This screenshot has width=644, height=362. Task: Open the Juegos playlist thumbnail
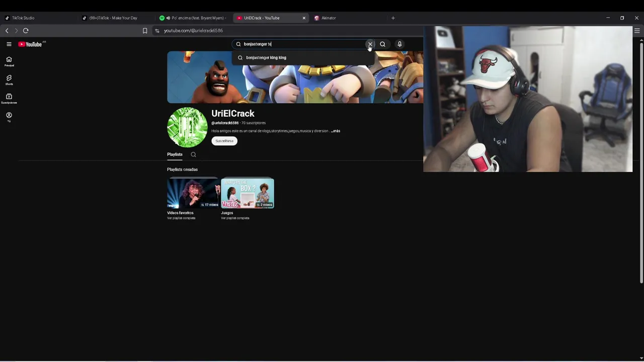248,193
